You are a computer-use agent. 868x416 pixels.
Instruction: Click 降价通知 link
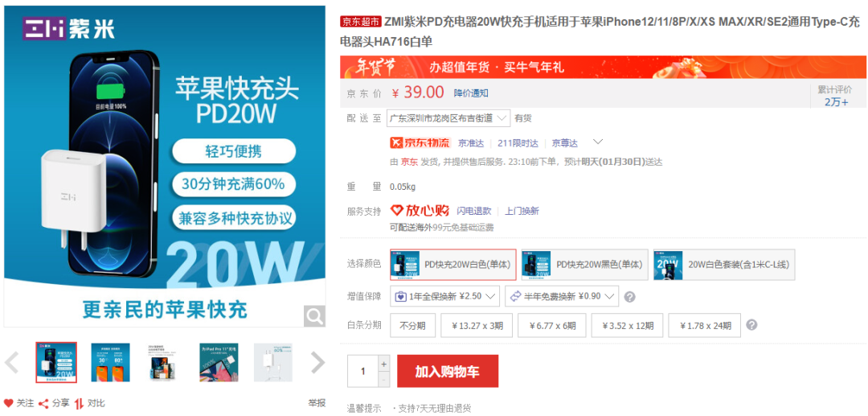coord(471,93)
